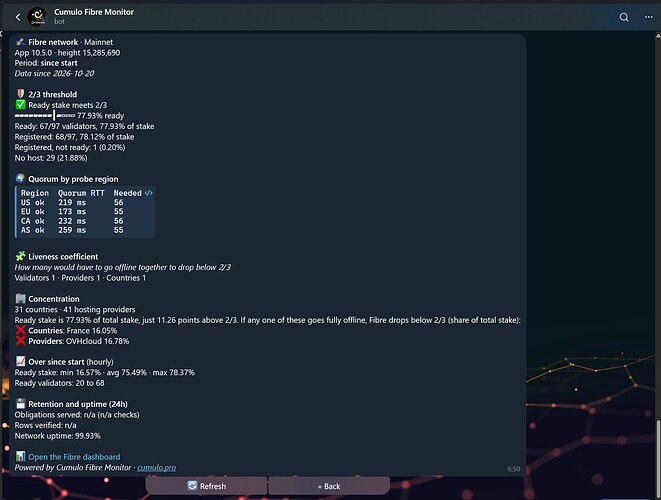Click '31 countries · 41 hosting providers' line
Viewport: 661px width, 500px height.
point(75,309)
